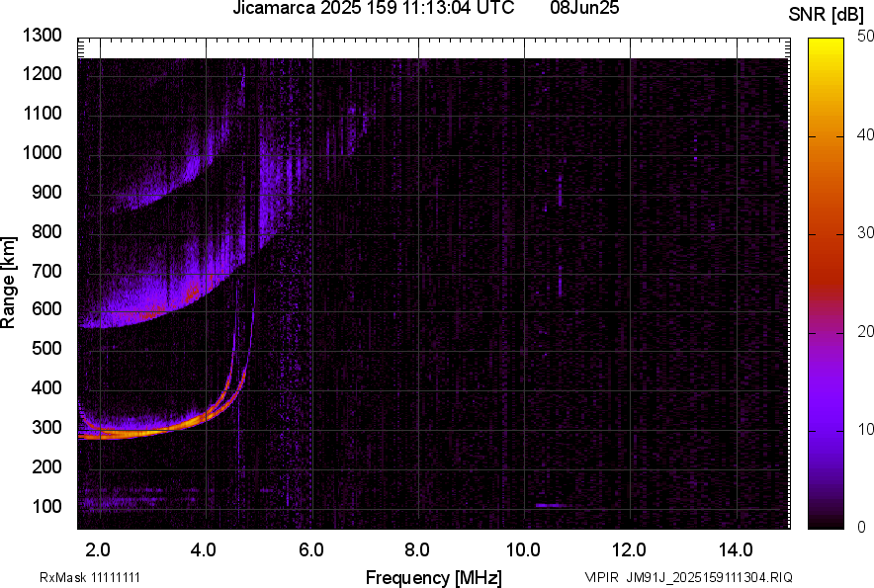Image resolution: width=874 pixels, height=588 pixels.
Task: Click the frequency tick label 8.0
Action: pos(417,550)
